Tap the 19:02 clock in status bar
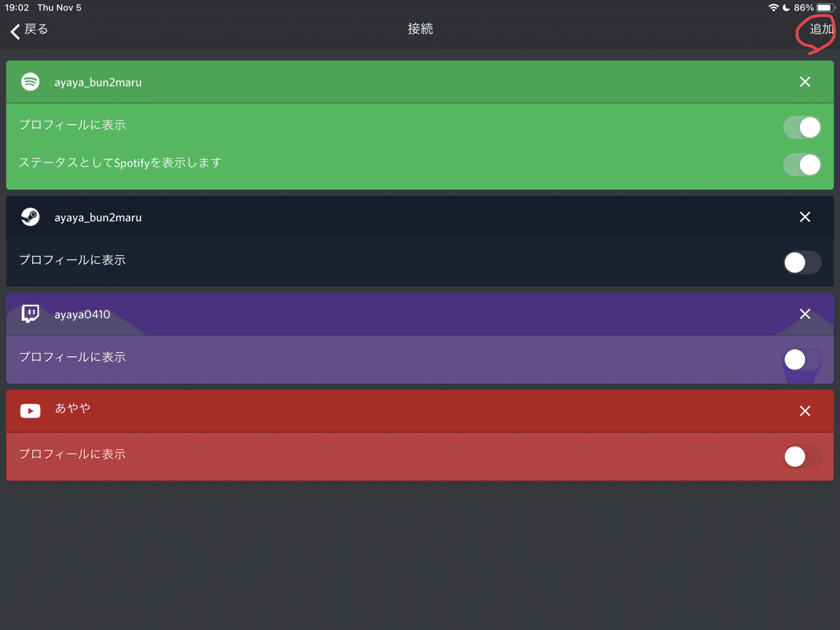The width and height of the screenshot is (840, 630). 17,8
